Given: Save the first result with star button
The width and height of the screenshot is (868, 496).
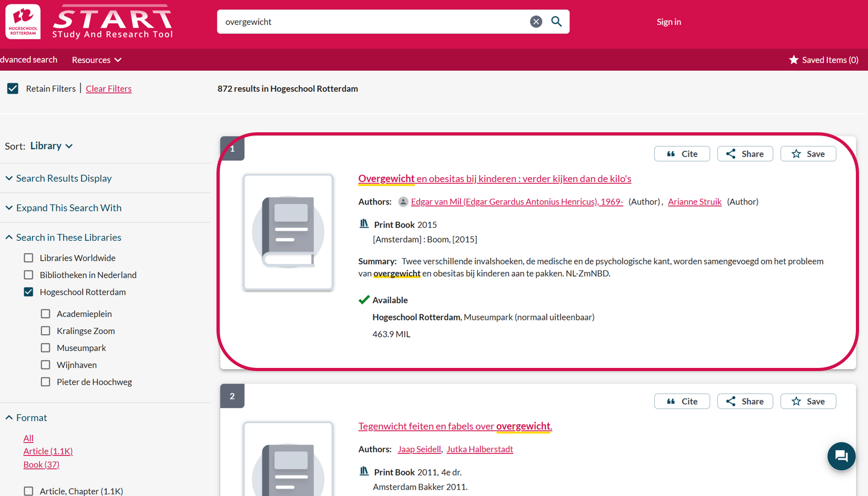Looking at the screenshot, I should [808, 154].
